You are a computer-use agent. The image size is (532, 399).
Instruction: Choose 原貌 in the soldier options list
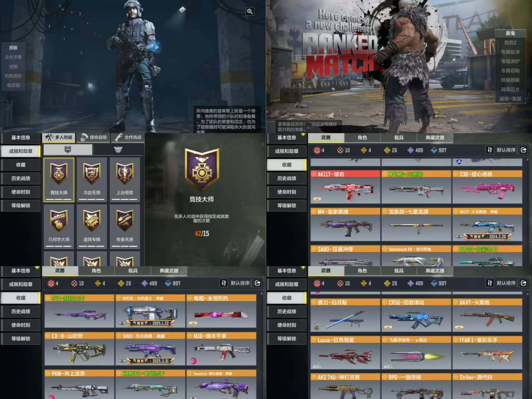coord(13,48)
